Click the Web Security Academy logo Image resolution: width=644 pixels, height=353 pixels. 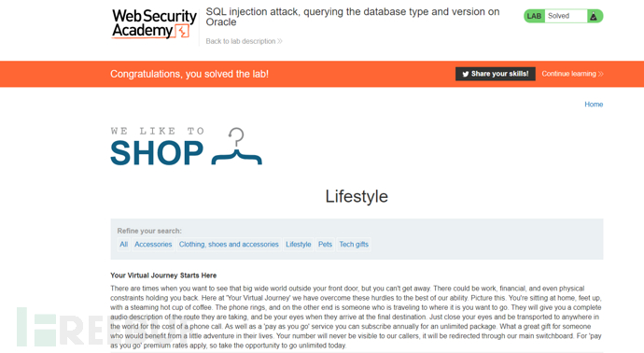point(154,24)
